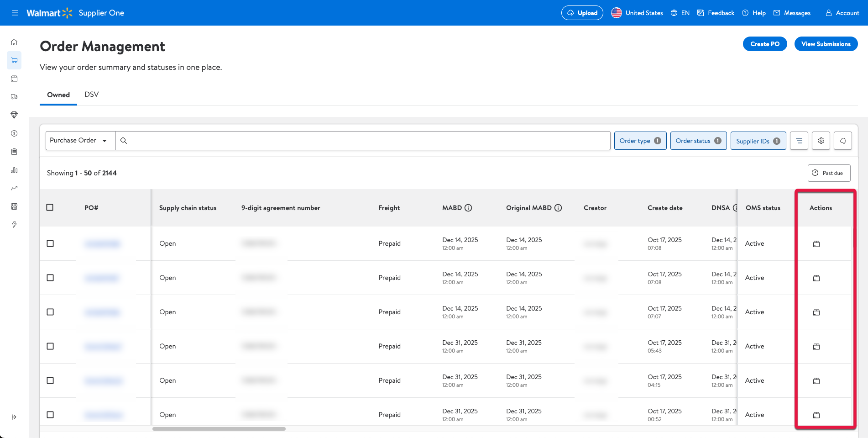The height and width of the screenshot is (438, 868).
Task: Click the horizontal scrollbar under the table
Action: click(x=219, y=429)
